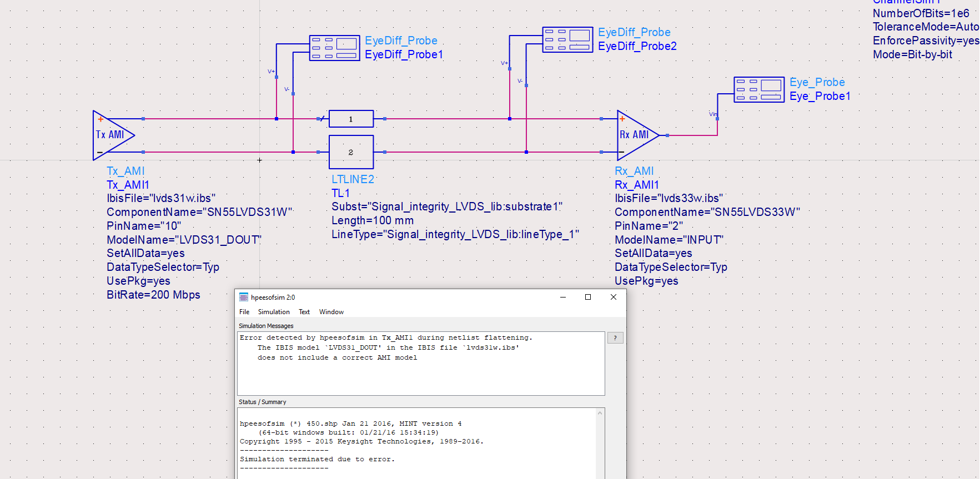Click ModelName="INPUT" parameter

point(669,240)
